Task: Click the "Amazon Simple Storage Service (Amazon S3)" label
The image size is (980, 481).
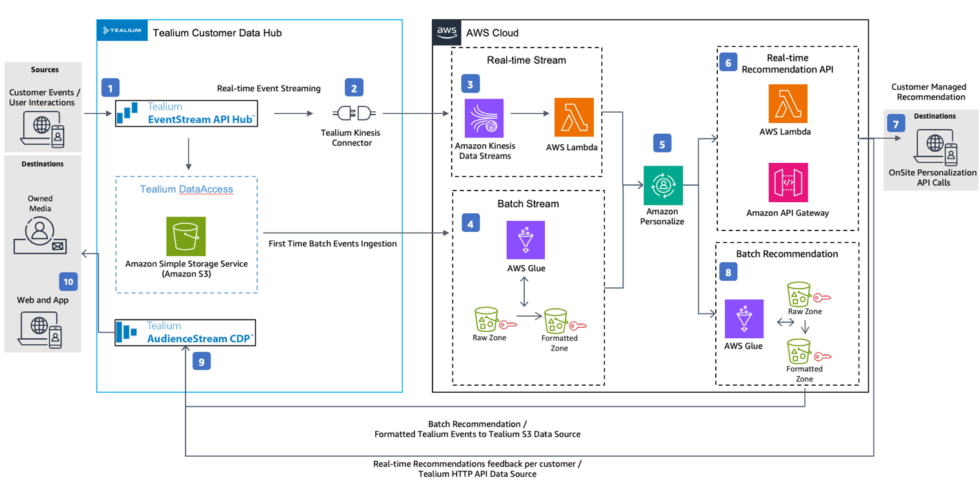Action: pyautogui.click(x=186, y=269)
